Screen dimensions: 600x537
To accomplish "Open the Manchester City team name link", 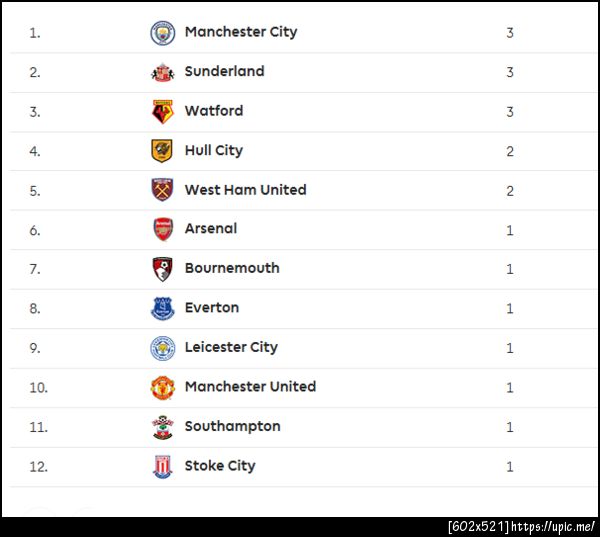I will point(241,32).
